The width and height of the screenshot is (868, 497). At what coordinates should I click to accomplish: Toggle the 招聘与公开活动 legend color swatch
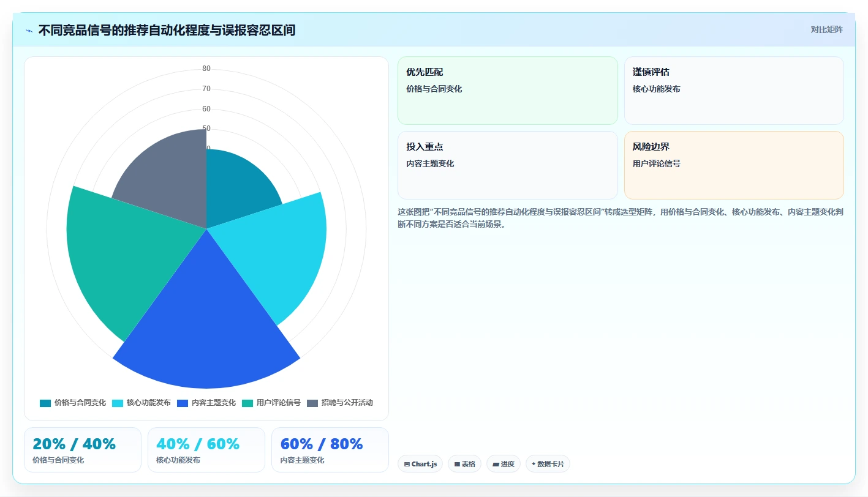[x=312, y=403]
